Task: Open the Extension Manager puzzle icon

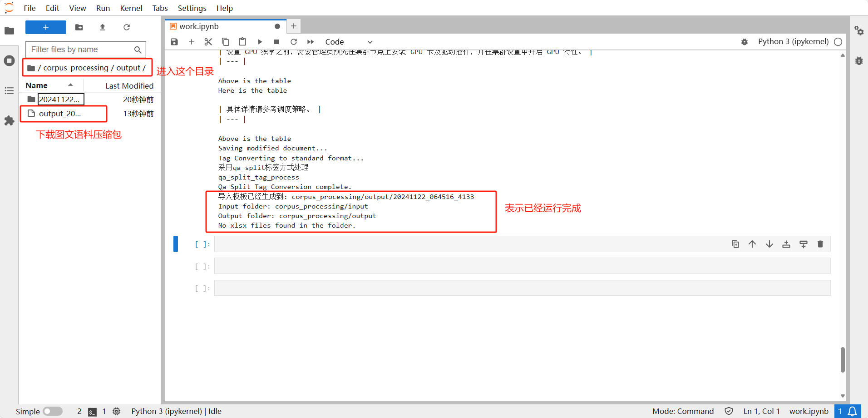Action: pyautogui.click(x=9, y=120)
